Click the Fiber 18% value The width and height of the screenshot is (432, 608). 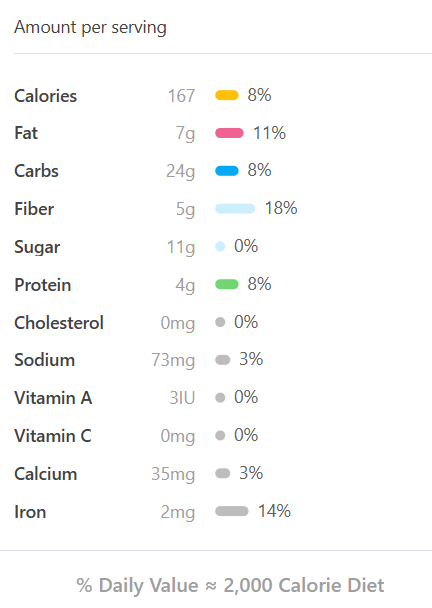point(281,208)
